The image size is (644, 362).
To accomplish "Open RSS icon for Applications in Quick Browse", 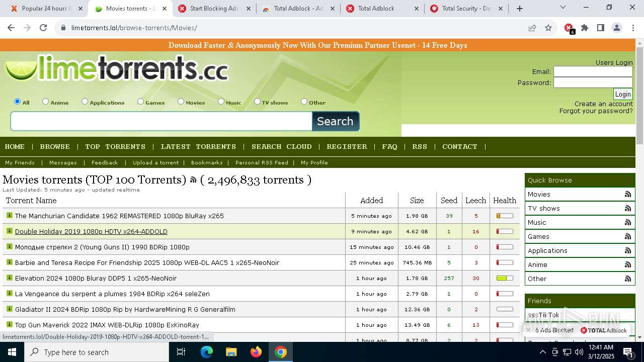I will 628,250.
